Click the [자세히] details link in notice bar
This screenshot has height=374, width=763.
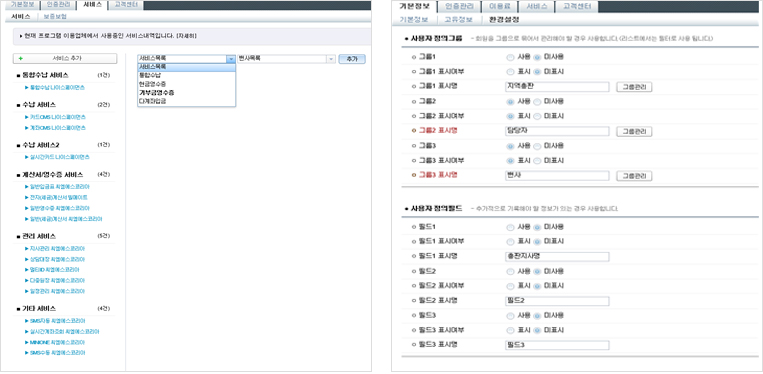[x=187, y=36]
